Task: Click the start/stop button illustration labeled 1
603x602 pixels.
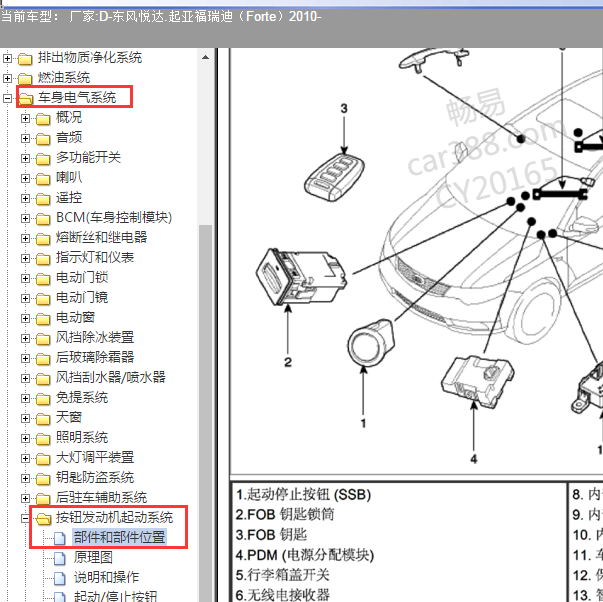Action: [371, 341]
